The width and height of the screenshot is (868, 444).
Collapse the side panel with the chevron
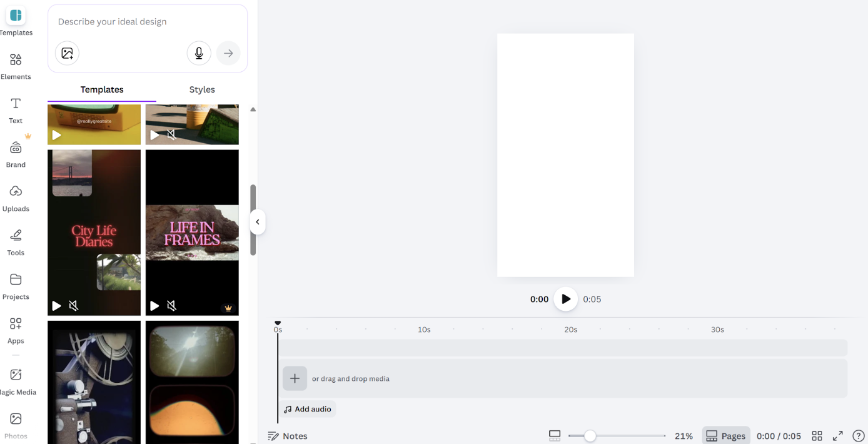pyautogui.click(x=257, y=222)
